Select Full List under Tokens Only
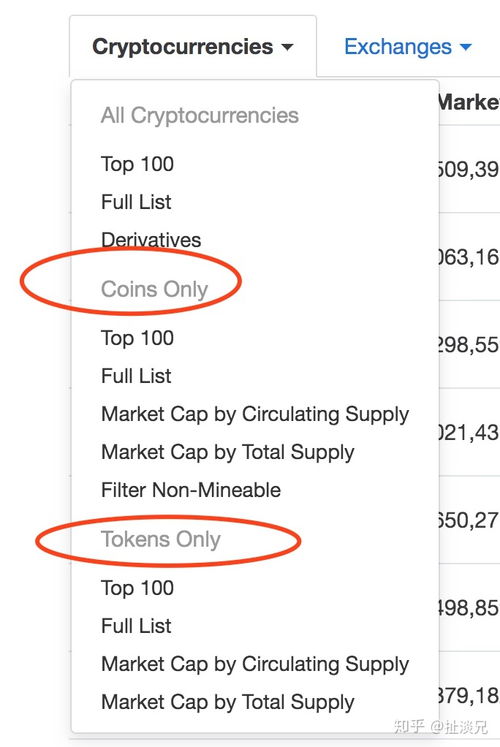 pos(136,626)
